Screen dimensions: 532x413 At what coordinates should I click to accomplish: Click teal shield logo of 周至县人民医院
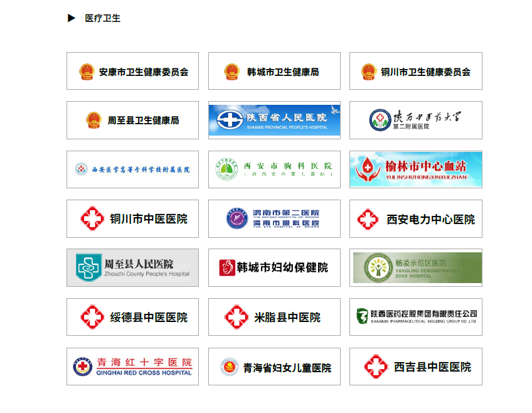[88, 267]
